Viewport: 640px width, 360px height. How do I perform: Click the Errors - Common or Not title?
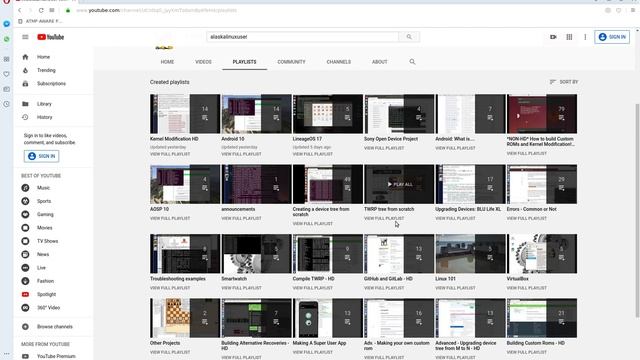[x=531, y=209]
